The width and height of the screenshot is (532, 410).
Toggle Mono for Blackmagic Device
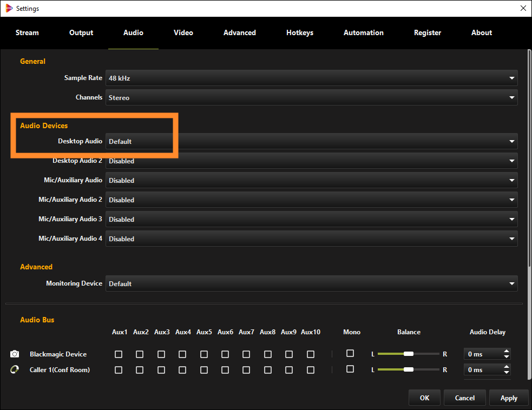[350, 354]
